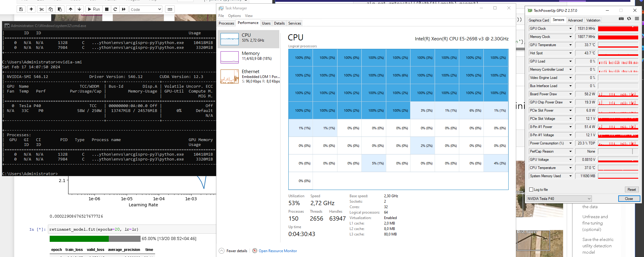Select the CPU graph in Task Manager sidebar
The width and height of the screenshot is (644, 257).
pyautogui.click(x=229, y=39)
